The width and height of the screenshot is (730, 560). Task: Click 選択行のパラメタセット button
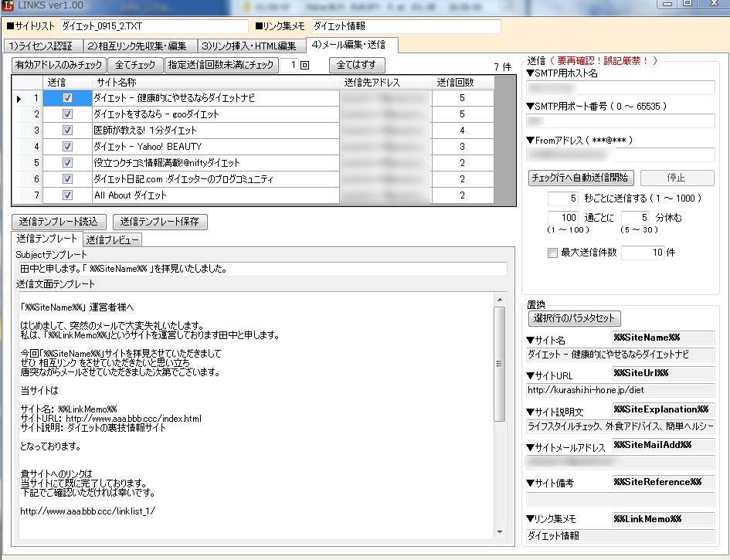tap(575, 318)
